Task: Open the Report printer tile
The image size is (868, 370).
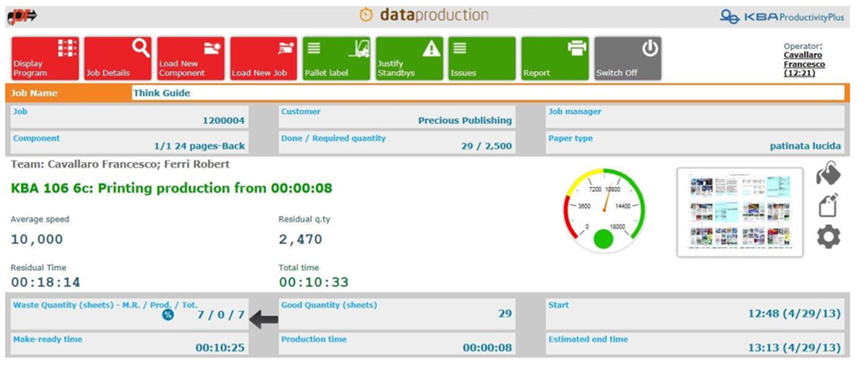Action: [x=555, y=59]
